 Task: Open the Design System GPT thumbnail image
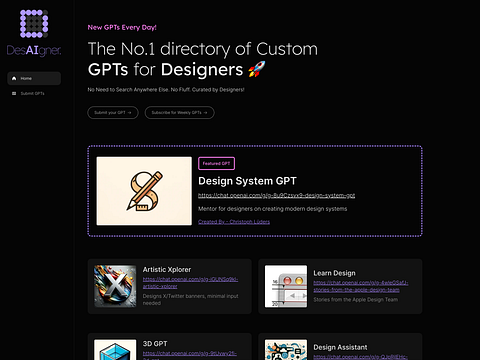point(144,191)
